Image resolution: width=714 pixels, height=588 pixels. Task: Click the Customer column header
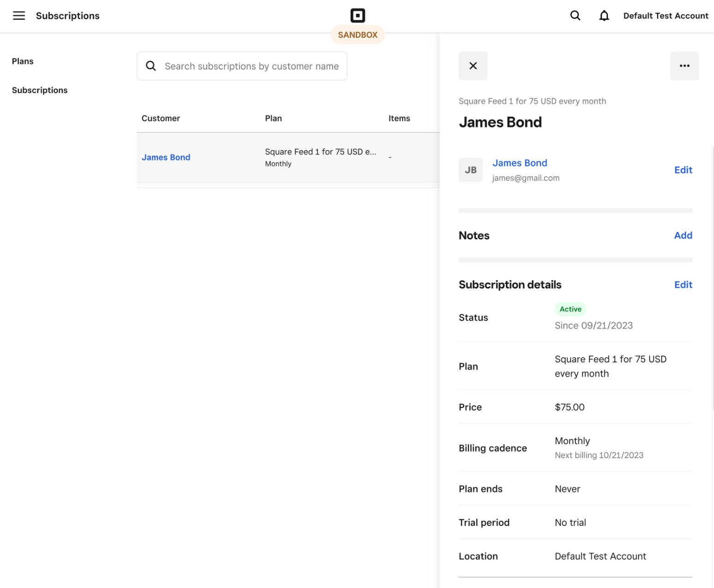point(161,118)
